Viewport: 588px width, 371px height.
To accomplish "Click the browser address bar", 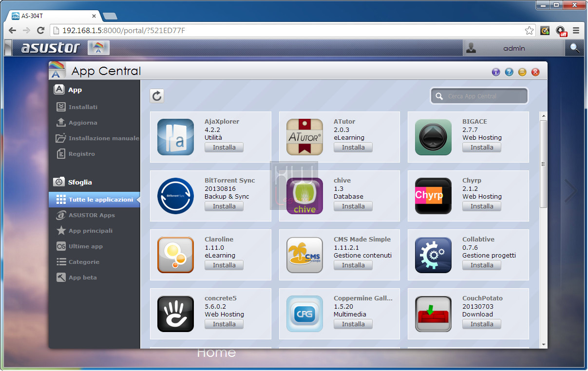I will 291,31.
